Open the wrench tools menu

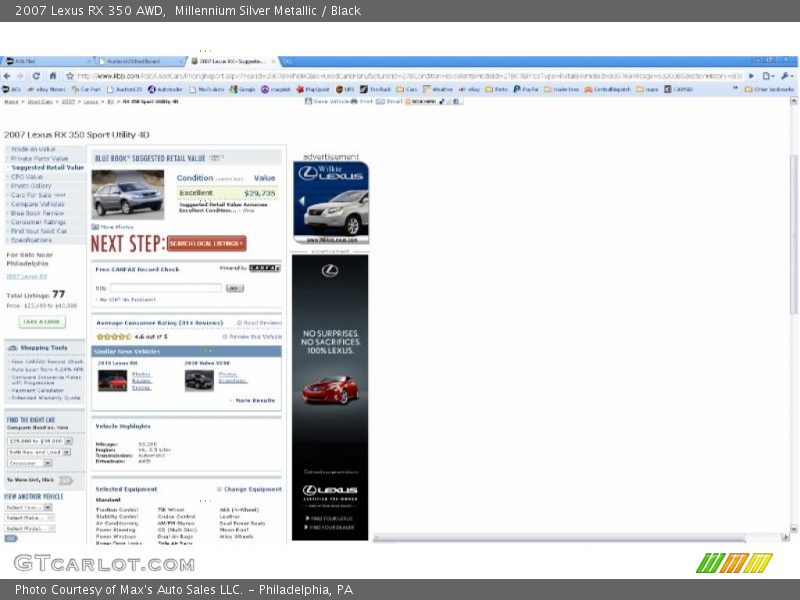[x=787, y=76]
